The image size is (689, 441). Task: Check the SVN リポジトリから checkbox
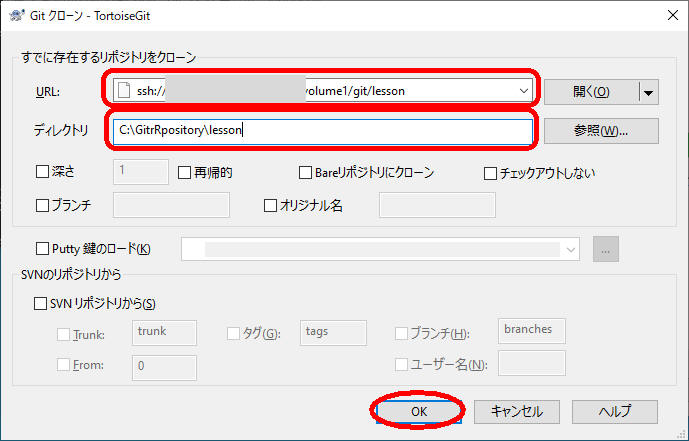tap(42, 303)
